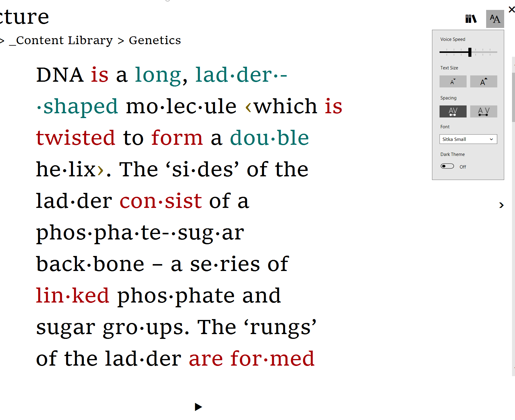
Task: Click the red word "twisted"
Action: click(75, 138)
